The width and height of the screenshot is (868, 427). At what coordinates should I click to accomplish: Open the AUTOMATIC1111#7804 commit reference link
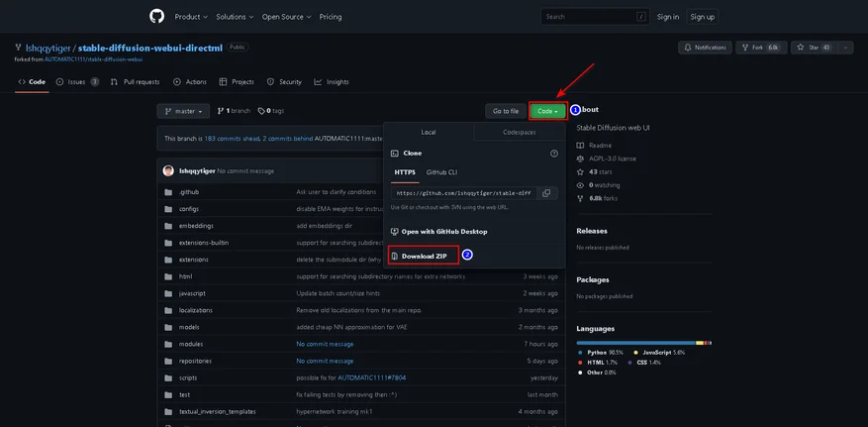point(372,377)
